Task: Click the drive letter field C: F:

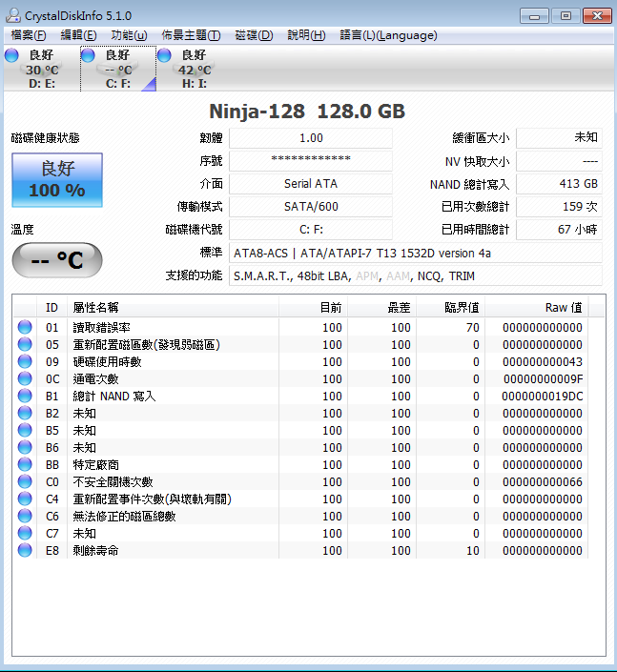Action: (x=311, y=230)
